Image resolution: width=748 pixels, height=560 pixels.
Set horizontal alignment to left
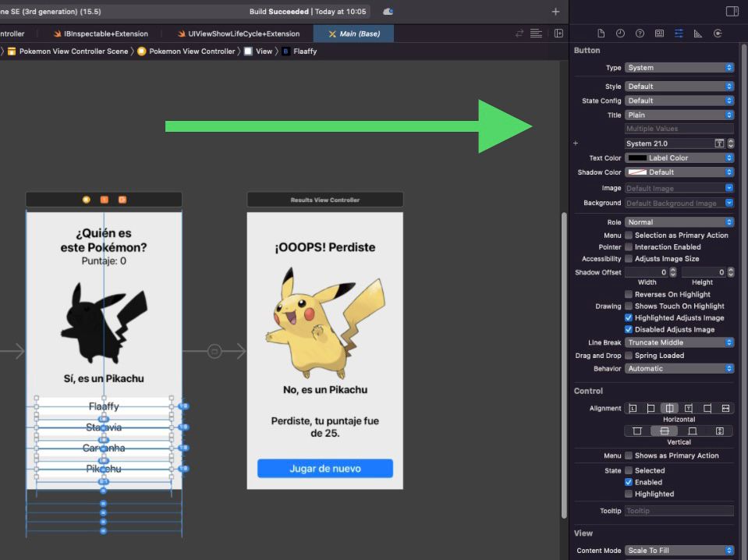tap(651, 409)
